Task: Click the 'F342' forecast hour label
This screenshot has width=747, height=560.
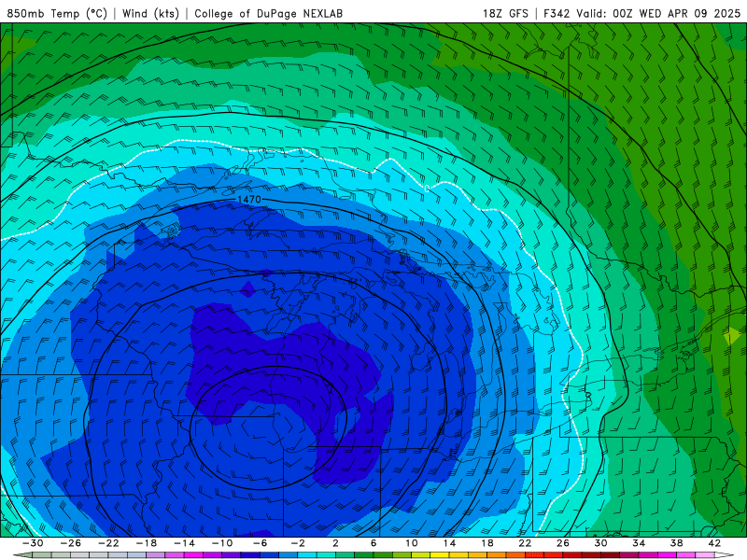Action: point(557,13)
